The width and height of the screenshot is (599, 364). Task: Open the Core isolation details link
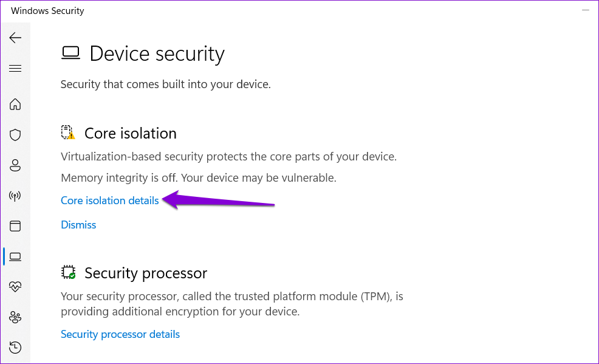pos(109,201)
